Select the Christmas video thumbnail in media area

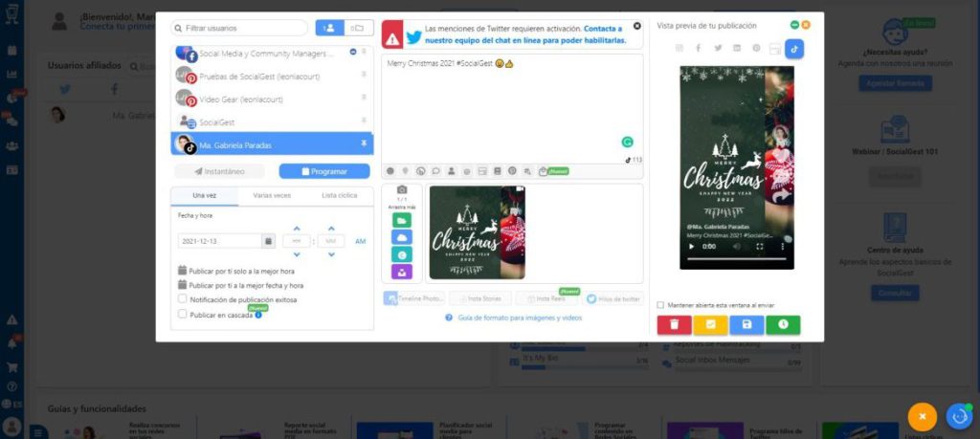(x=478, y=232)
